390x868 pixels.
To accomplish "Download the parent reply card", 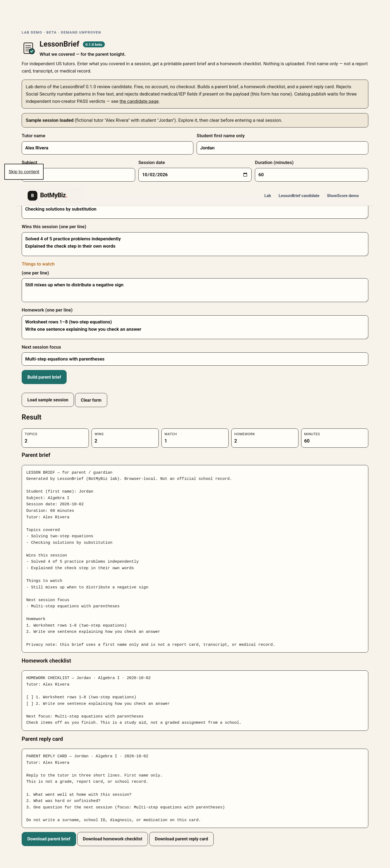I will point(181,839).
